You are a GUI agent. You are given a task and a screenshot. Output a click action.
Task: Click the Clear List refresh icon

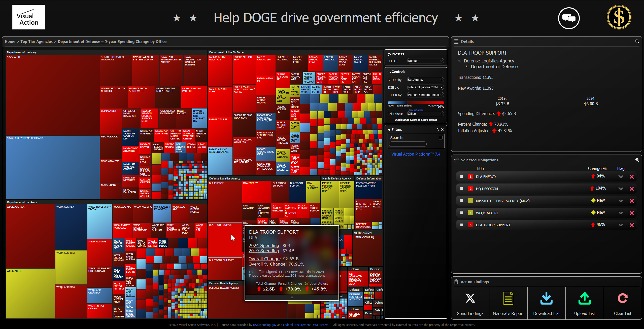click(x=622, y=298)
